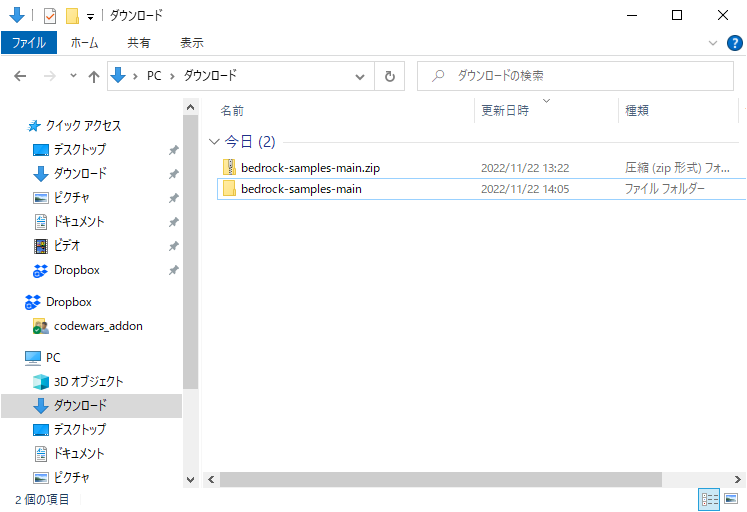The width and height of the screenshot is (747, 512).
Task: Open ドキュメント under PC
Action: [x=79, y=453]
